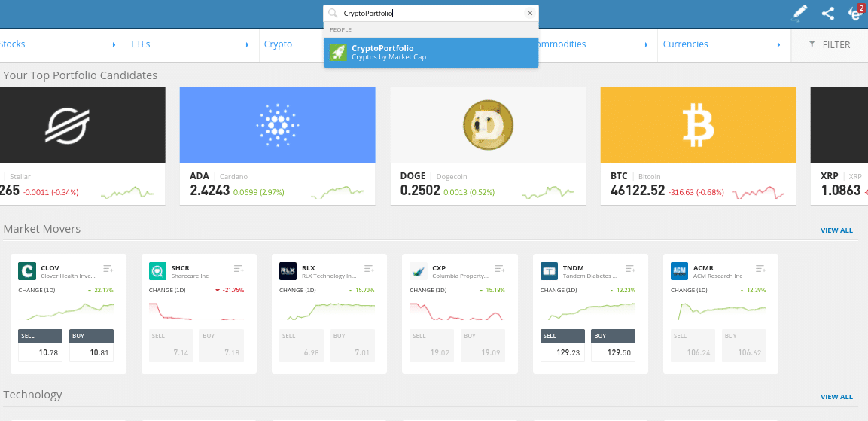868x421 pixels.
Task: Click SELL 10.78 on CLOV
Action: pyautogui.click(x=41, y=345)
